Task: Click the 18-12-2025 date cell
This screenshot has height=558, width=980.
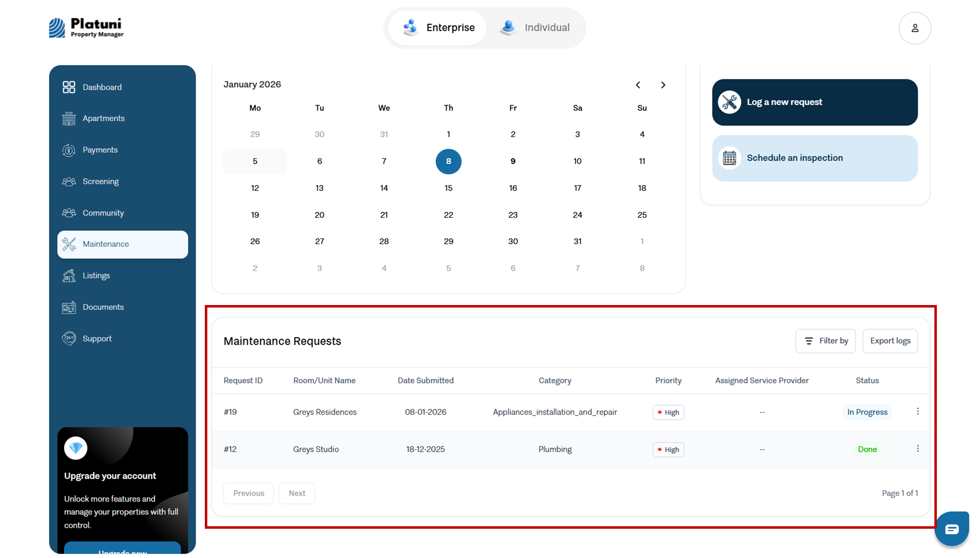Action: click(426, 449)
